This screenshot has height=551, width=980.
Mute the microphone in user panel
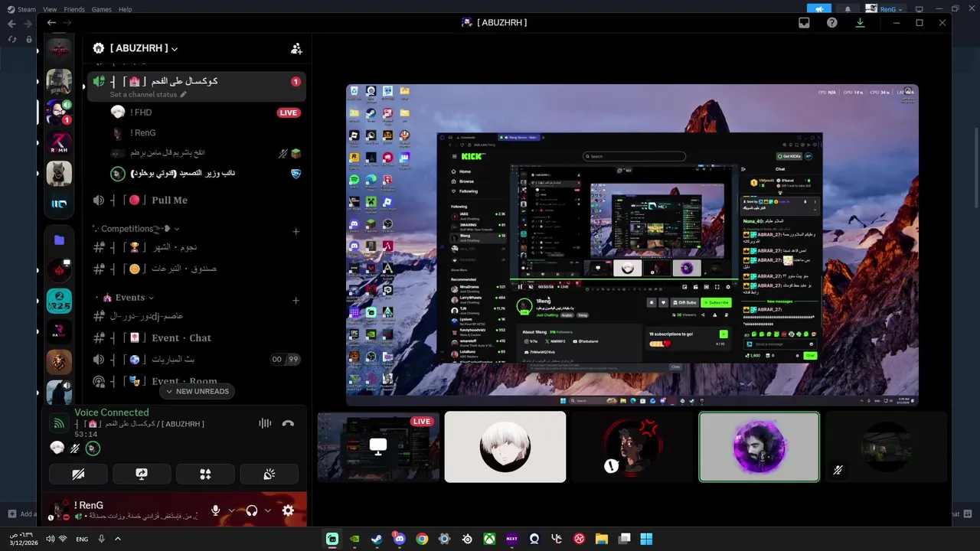coord(216,510)
